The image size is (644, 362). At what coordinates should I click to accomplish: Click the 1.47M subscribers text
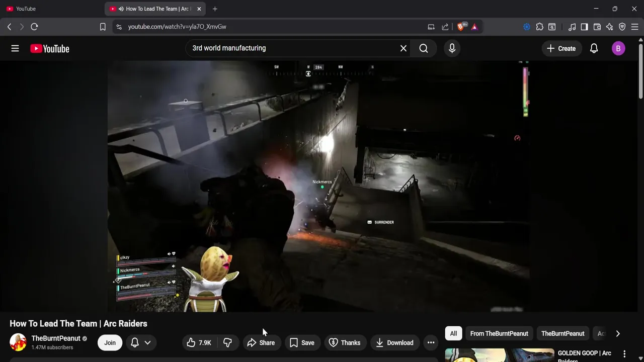click(x=52, y=347)
